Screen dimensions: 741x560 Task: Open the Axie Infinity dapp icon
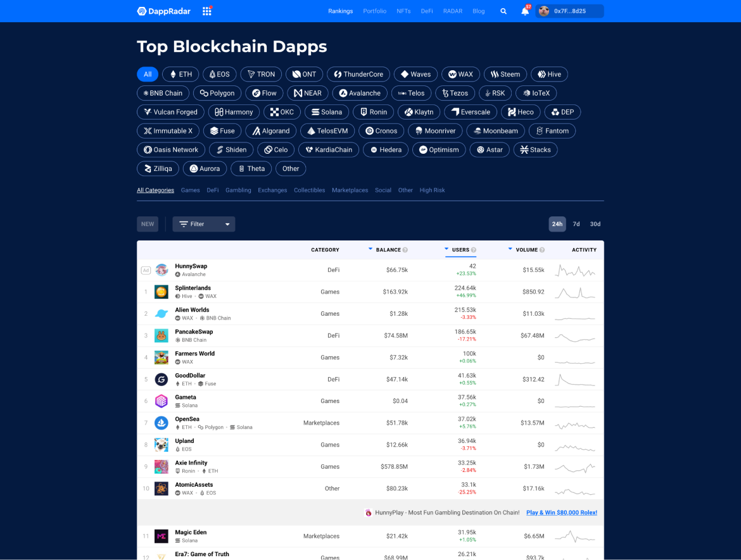tap(161, 466)
